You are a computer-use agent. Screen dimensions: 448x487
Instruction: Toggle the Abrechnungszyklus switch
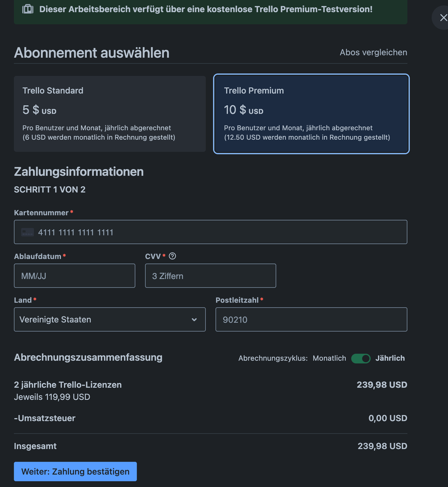[361, 358]
